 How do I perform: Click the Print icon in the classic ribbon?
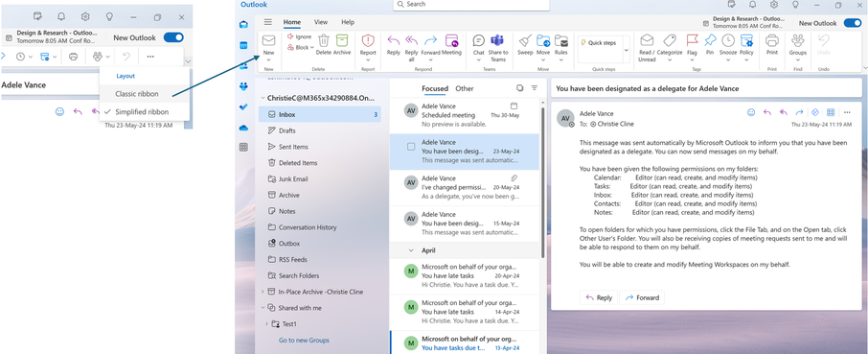[771, 40]
